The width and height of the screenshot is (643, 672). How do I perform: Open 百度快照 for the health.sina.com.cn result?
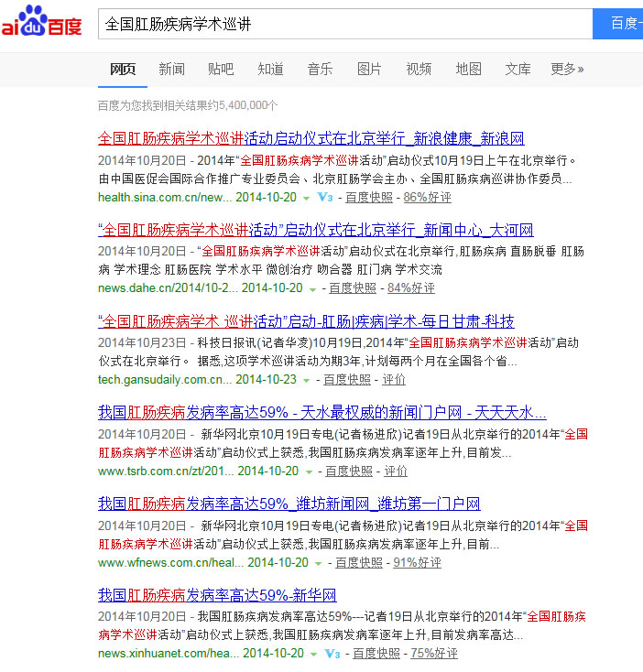369,197
